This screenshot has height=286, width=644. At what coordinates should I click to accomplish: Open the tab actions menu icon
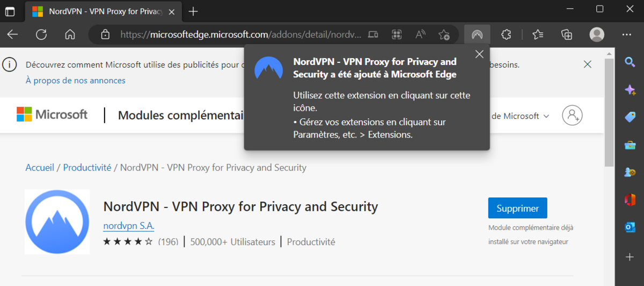pos(10,11)
